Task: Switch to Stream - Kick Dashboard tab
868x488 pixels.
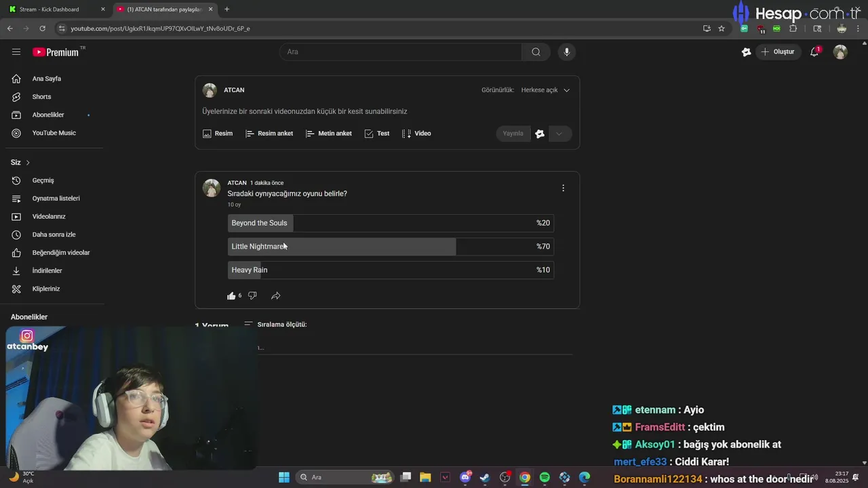Action: click(x=51, y=9)
